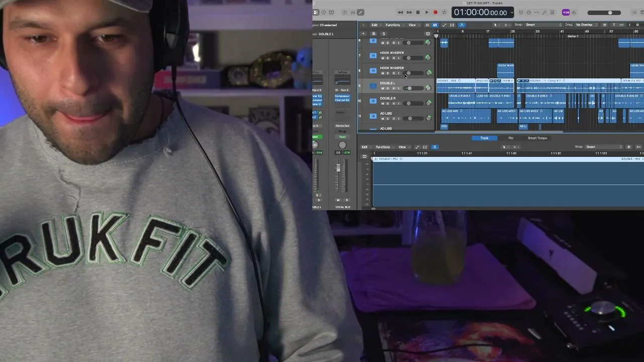The image size is (644, 362).
Task: Open the Tracks area pointer tool menu
Action: click(x=496, y=25)
